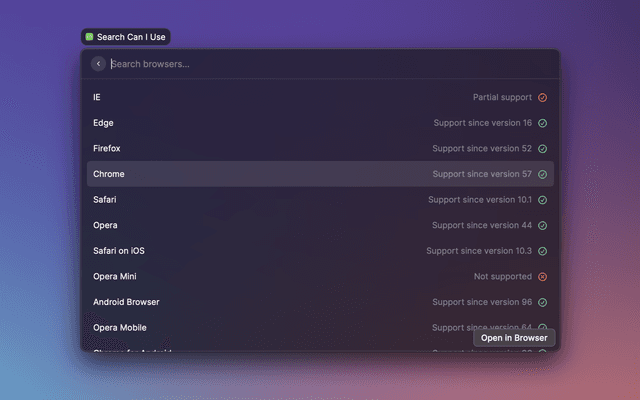Select the Chrome list entry
Screen dimensions: 640x400
pos(300,174)
